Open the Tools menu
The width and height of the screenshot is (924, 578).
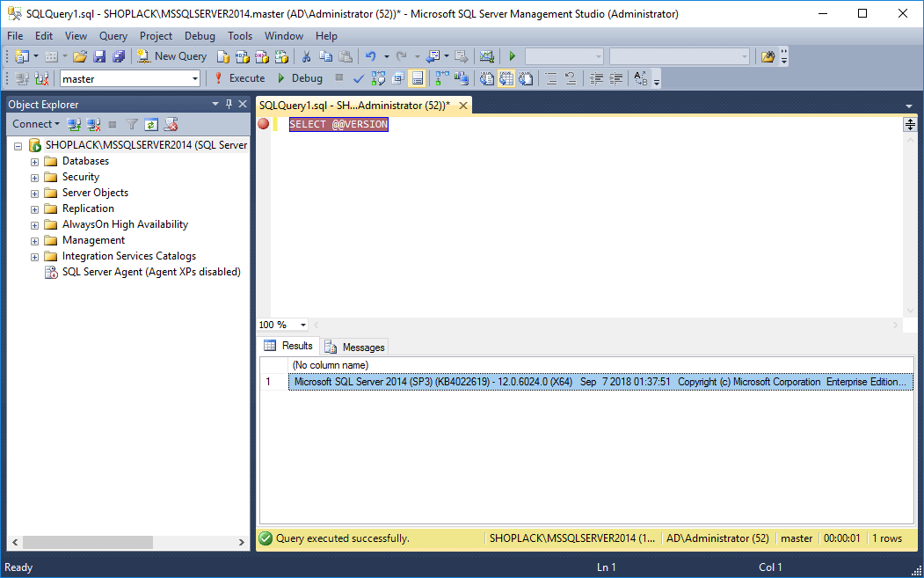tap(240, 36)
